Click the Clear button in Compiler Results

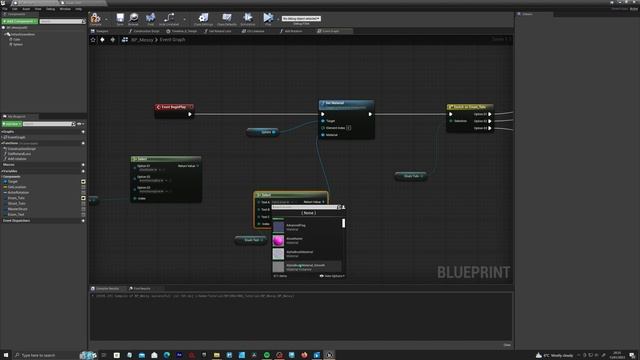(x=507, y=345)
